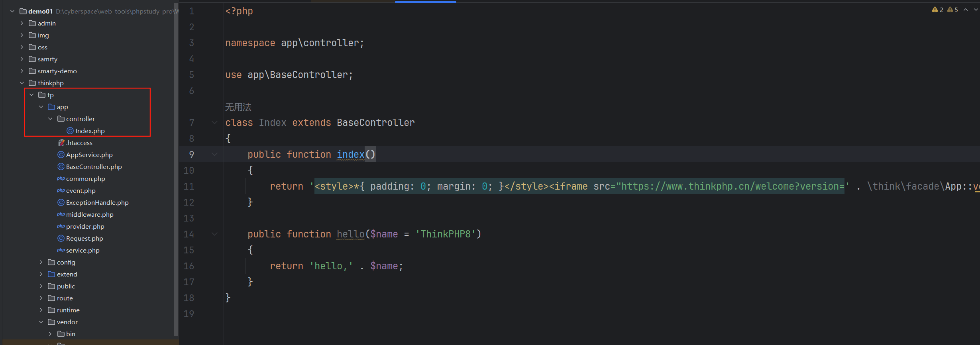Expand the extend folder
This screenshot has width=980, height=345.
(x=41, y=274)
